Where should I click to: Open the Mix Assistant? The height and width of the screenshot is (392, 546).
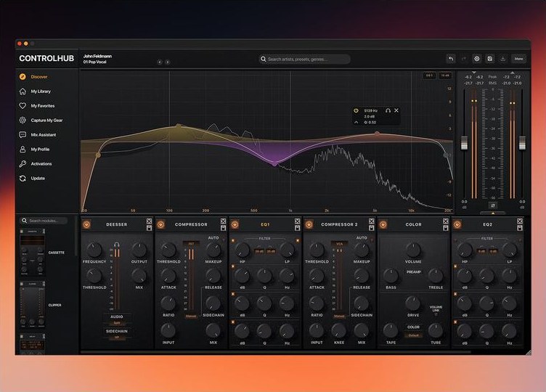click(38, 135)
